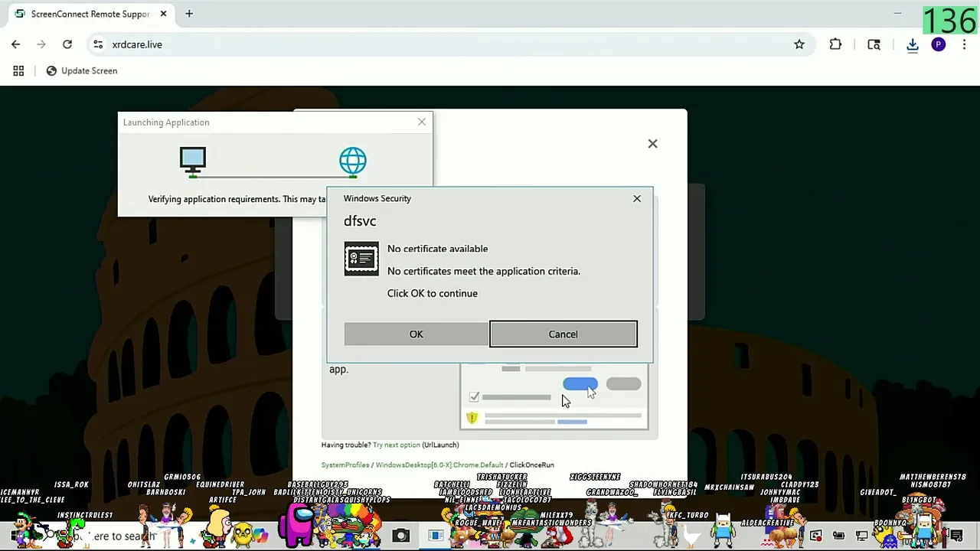Screen dimensions: 980x551
Task: Click Cancel in Windows Security dialog
Action: (x=563, y=334)
